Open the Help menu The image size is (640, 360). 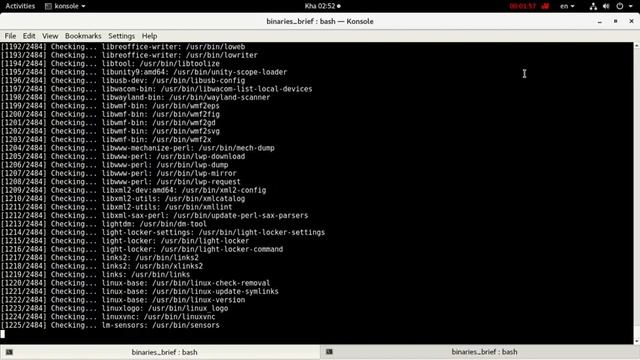click(x=149, y=36)
